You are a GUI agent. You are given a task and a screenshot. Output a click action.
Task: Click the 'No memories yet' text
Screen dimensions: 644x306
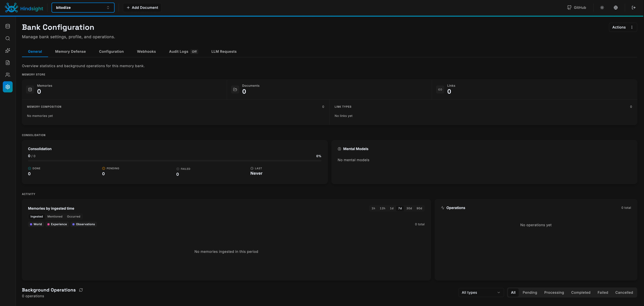[x=40, y=116]
